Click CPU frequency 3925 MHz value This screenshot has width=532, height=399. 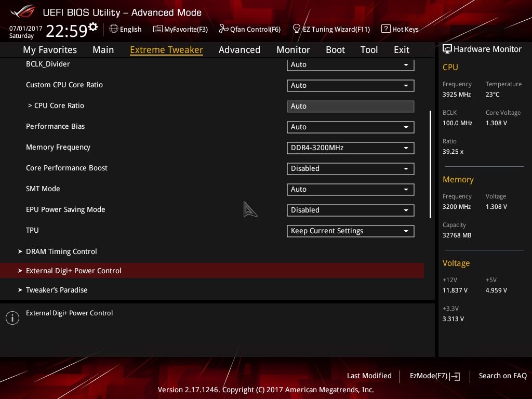click(x=457, y=95)
